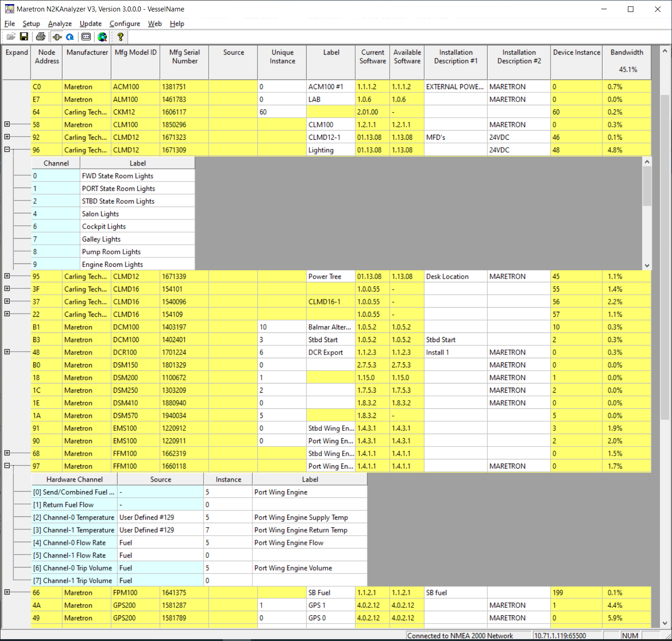Sort by the Bandwidth column header

coord(626,52)
